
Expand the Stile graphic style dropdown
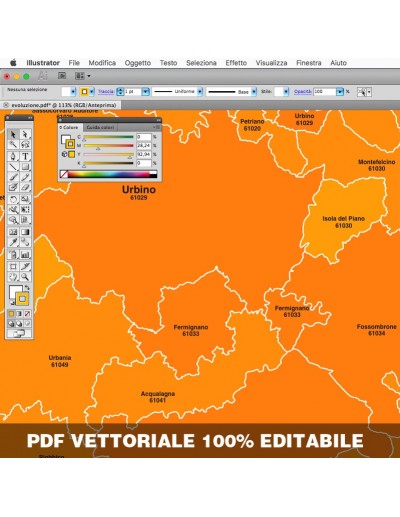coord(286,92)
